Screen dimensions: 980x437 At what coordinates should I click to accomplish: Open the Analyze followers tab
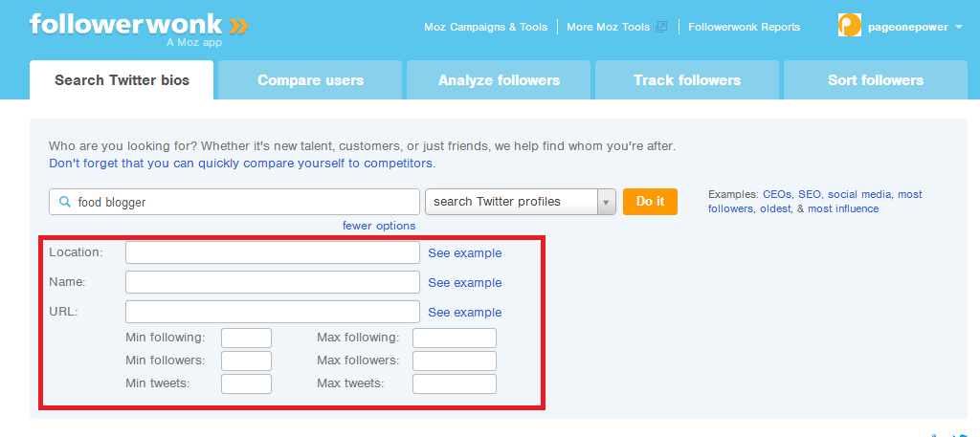coord(499,80)
